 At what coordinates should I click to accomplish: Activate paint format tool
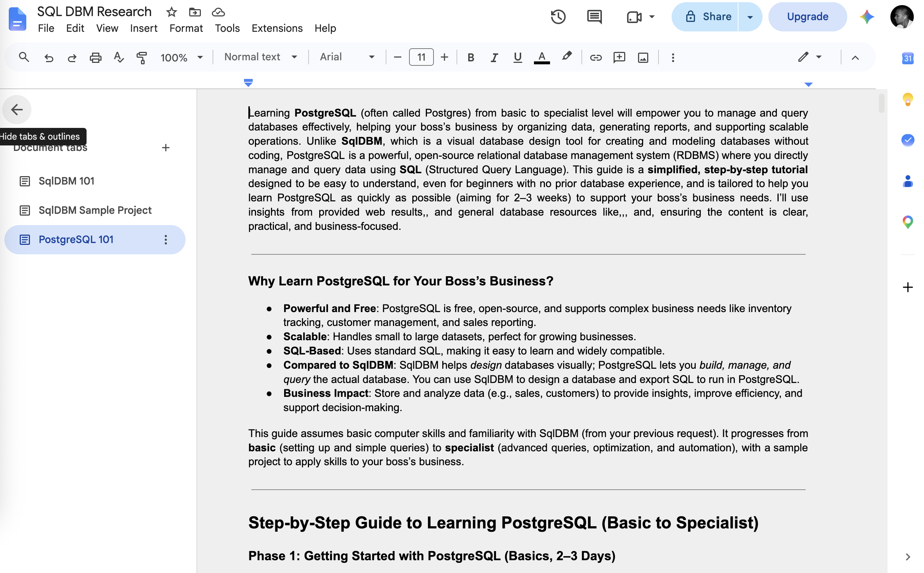pyautogui.click(x=142, y=58)
